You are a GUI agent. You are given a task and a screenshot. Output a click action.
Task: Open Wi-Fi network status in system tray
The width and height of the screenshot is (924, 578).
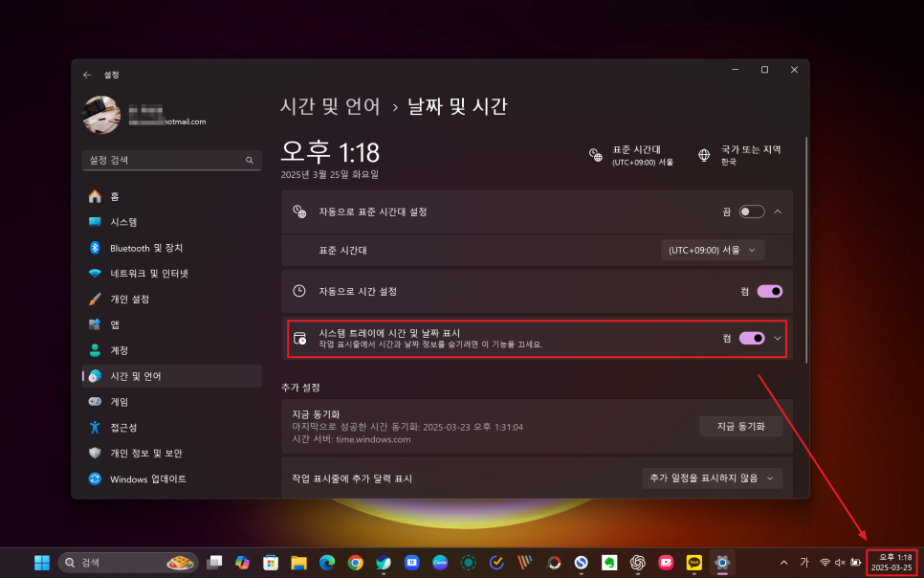(x=825, y=563)
